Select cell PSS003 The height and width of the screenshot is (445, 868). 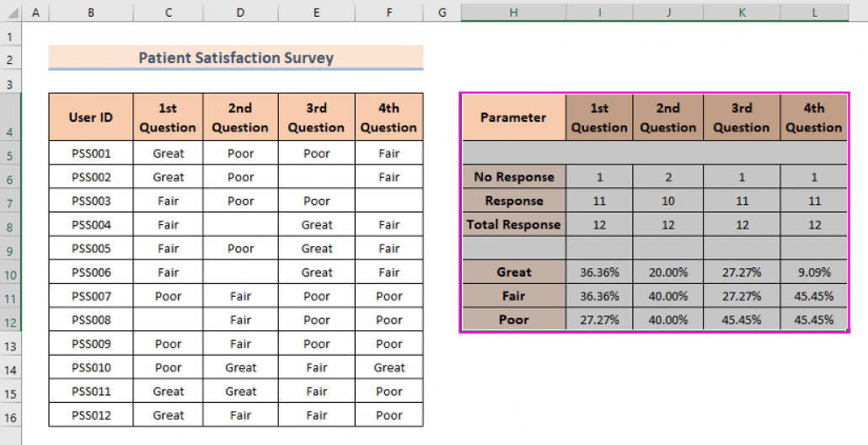point(91,201)
